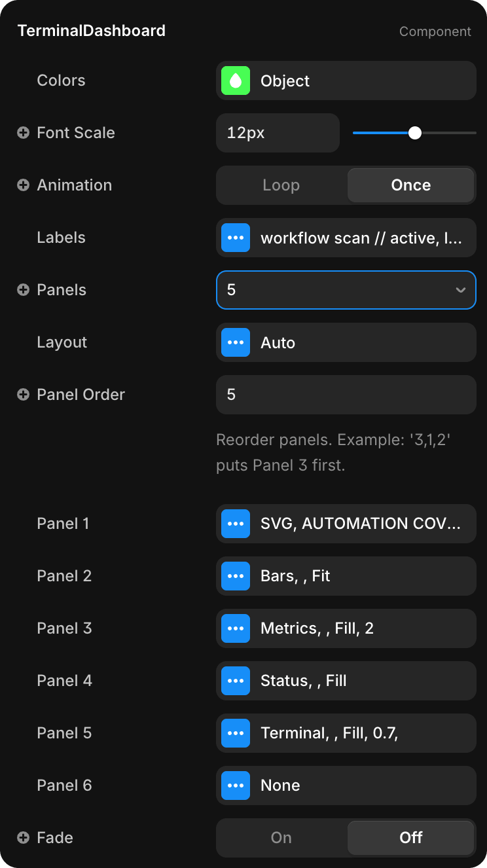Click the plus icon beside Animation
This screenshot has width=487, height=868.
tap(23, 185)
